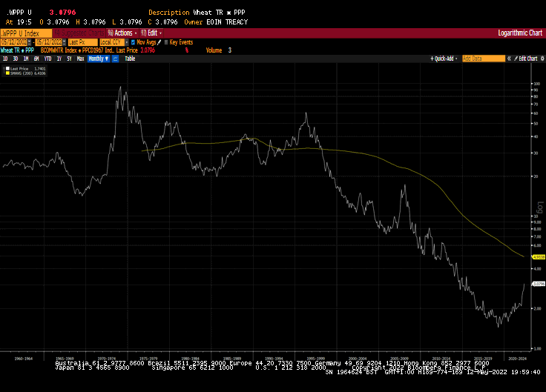Click the Owner EOIN TREACY text

(x=216, y=22)
